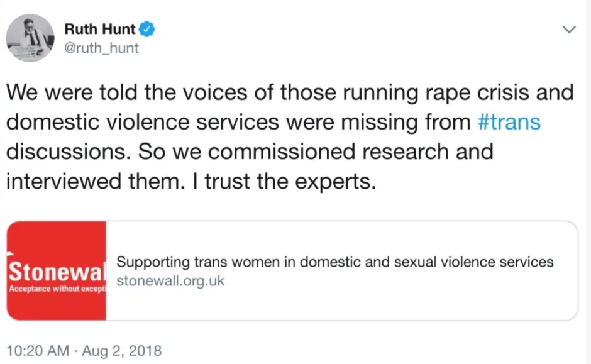Click the 'Acceptance without exception' tagline
The width and height of the screenshot is (591, 364).
point(56,289)
